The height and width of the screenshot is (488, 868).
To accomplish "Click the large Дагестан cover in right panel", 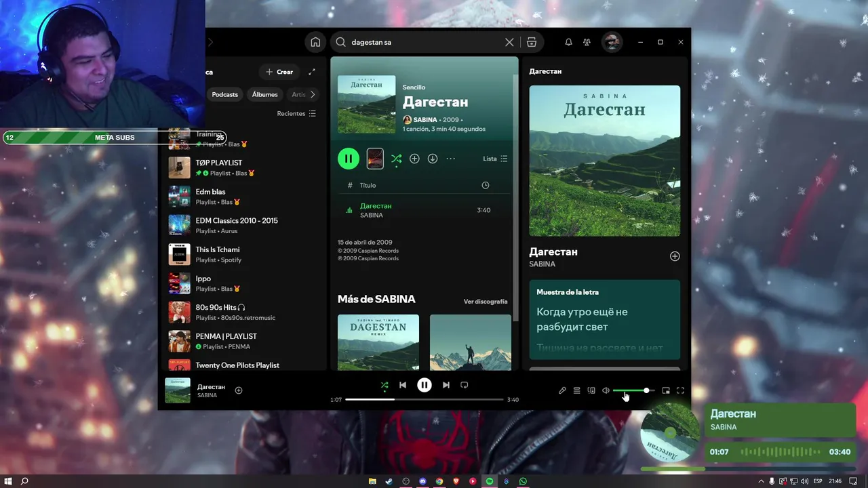I will click(605, 161).
